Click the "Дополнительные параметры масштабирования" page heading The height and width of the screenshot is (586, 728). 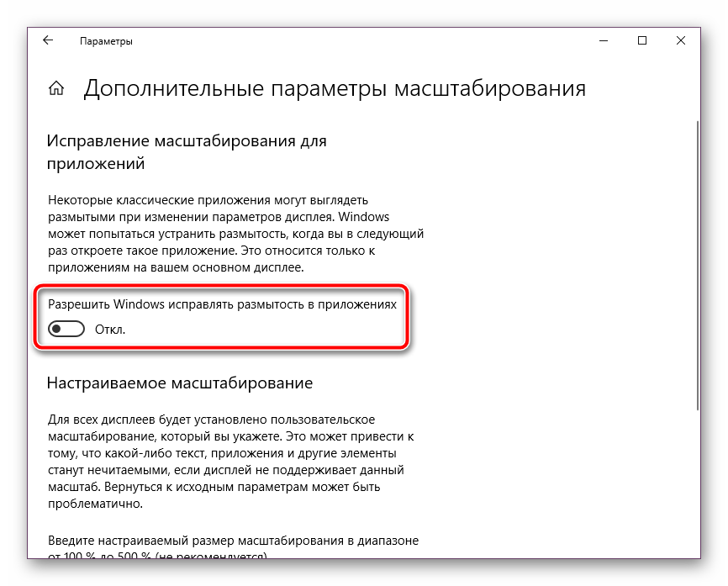[334, 89]
